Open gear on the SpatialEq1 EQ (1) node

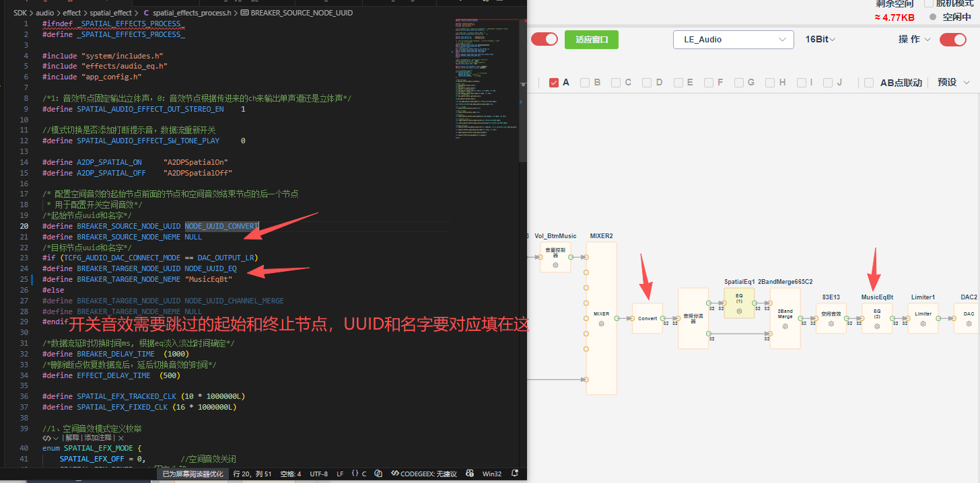(x=739, y=311)
